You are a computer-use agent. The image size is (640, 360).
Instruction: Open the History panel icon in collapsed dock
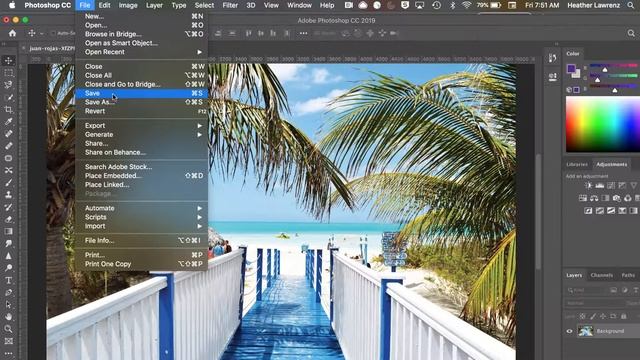tap(553, 58)
